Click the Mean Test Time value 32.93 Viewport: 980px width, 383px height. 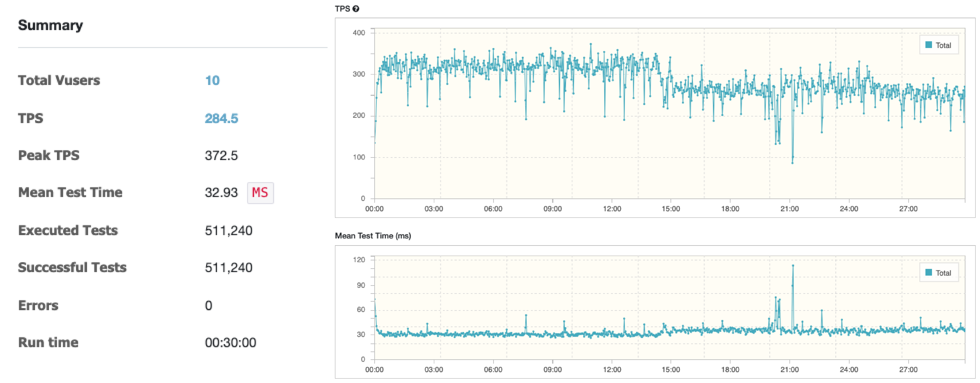point(221,192)
